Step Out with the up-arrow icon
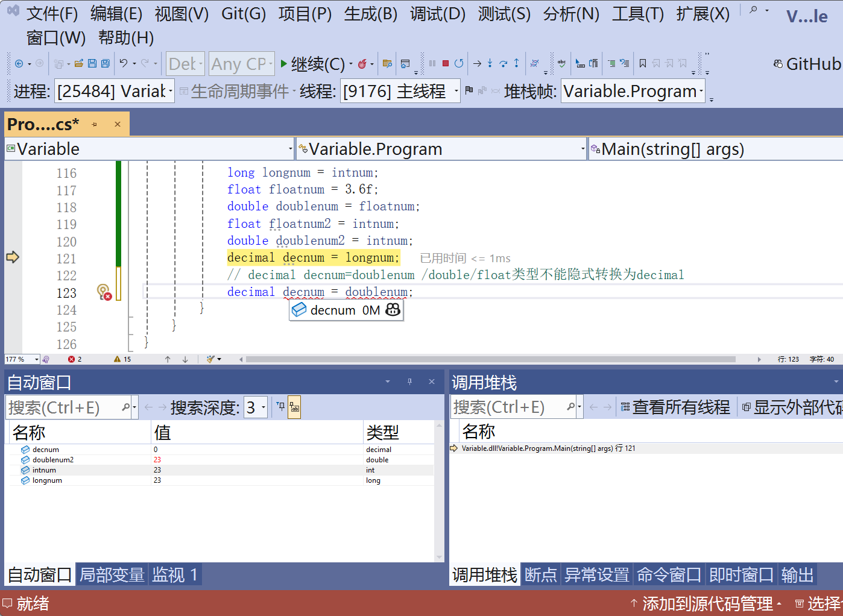The height and width of the screenshot is (616, 843). click(x=516, y=63)
